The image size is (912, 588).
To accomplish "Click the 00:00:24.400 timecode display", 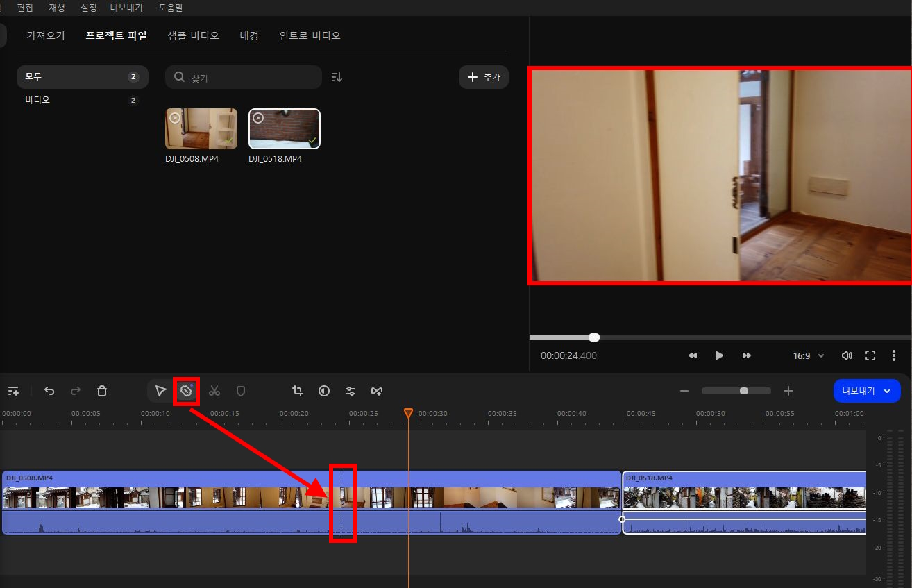I will [x=568, y=355].
